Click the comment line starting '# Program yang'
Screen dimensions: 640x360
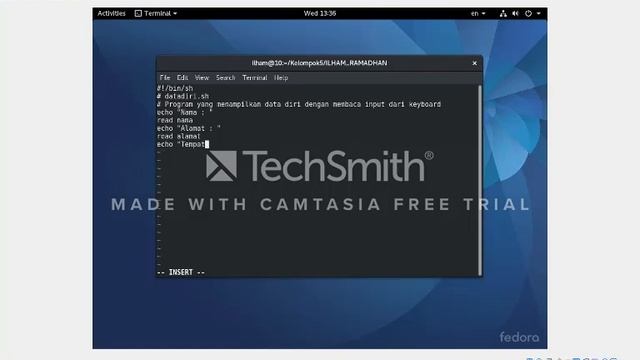(x=299, y=104)
